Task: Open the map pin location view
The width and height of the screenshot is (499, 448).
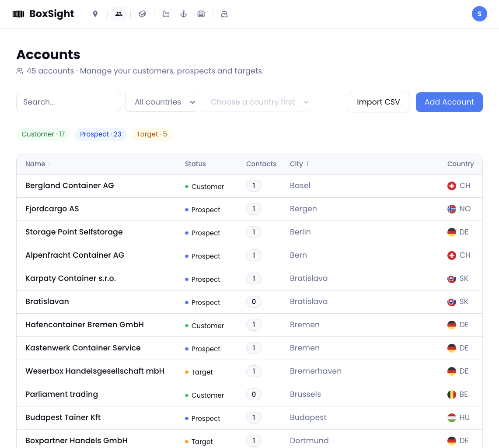Action: (x=95, y=14)
